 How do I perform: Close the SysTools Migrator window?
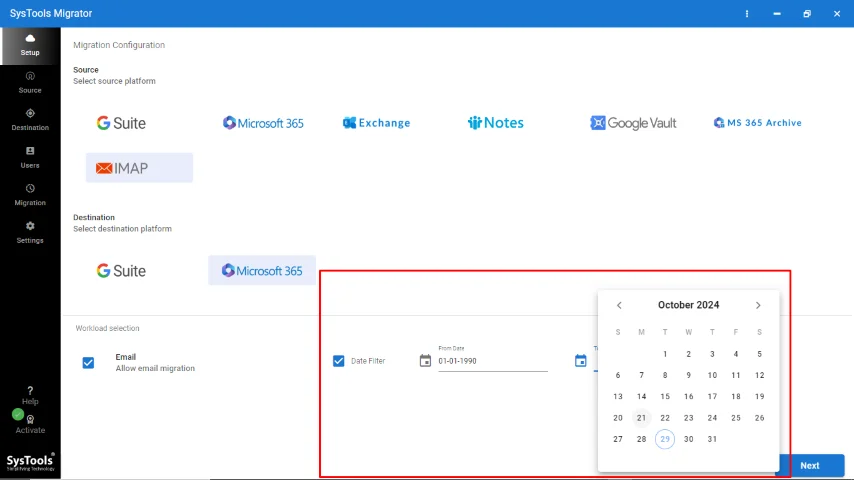click(x=837, y=14)
